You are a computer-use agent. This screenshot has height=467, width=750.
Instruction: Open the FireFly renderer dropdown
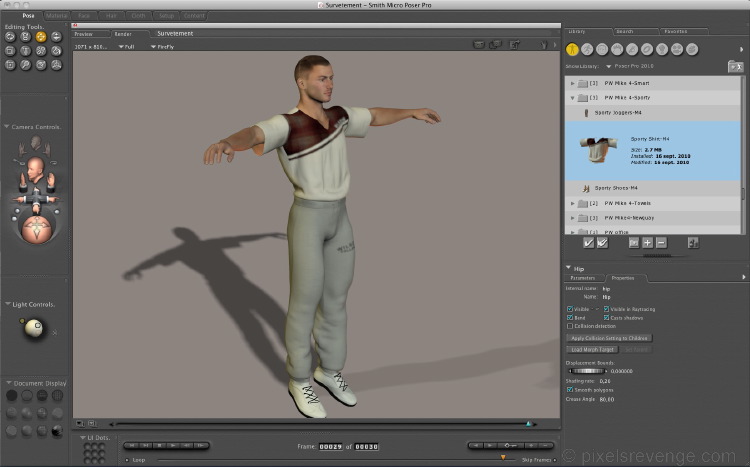tap(162, 47)
